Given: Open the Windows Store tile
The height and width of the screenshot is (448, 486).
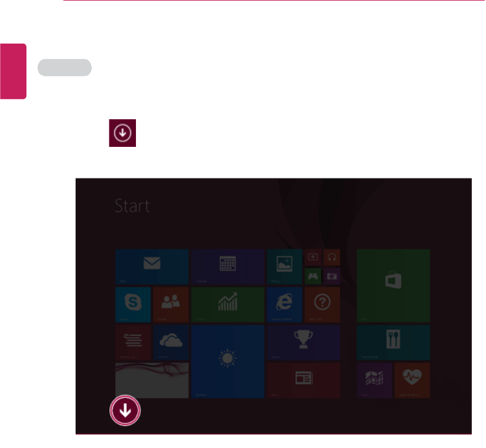Looking at the screenshot, I should click(393, 286).
